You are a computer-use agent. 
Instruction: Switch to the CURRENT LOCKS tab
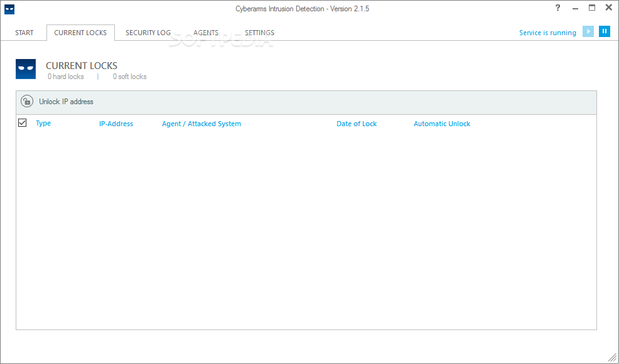coord(80,33)
